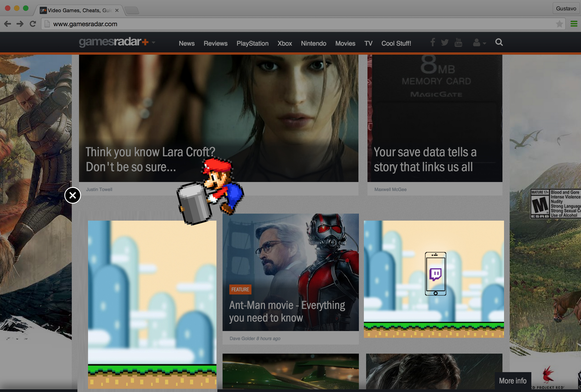Image resolution: width=581 pixels, height=392 pixels.
Task: Click the page icon beside the URL
Action: point(47,24)
